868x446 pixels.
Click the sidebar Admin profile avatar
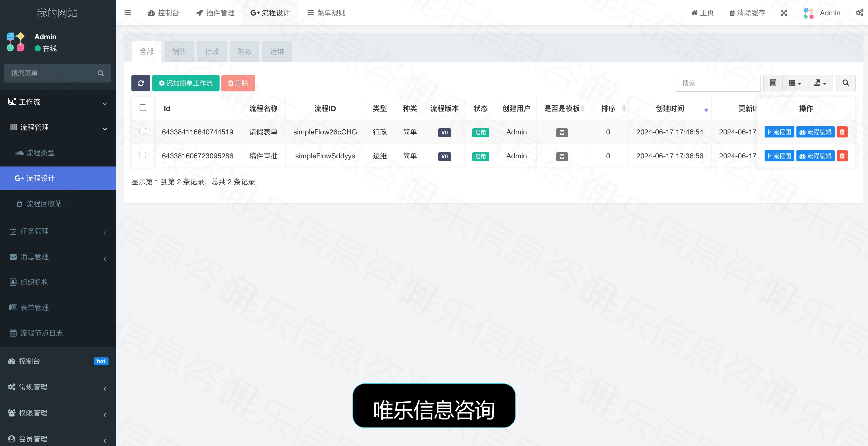(16, 42)
